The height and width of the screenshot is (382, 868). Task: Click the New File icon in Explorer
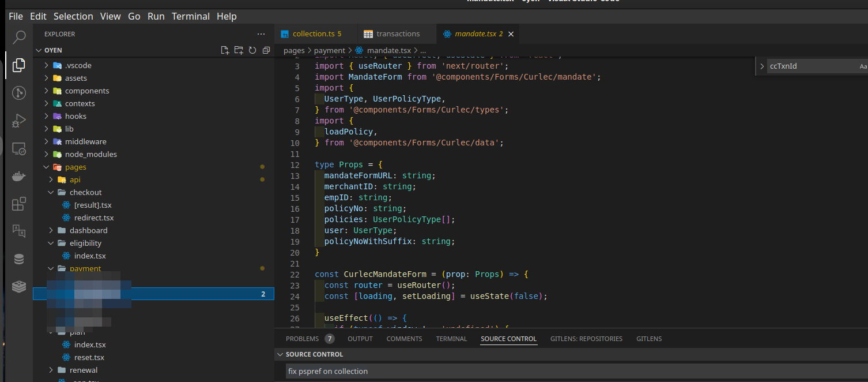pos(225,50)
